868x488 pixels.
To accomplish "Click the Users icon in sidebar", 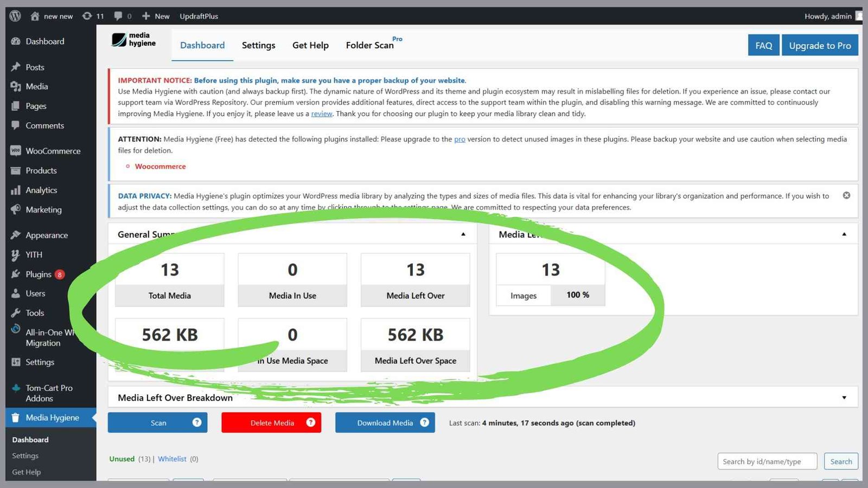I will pyautogui.click(x=16, y=293).
